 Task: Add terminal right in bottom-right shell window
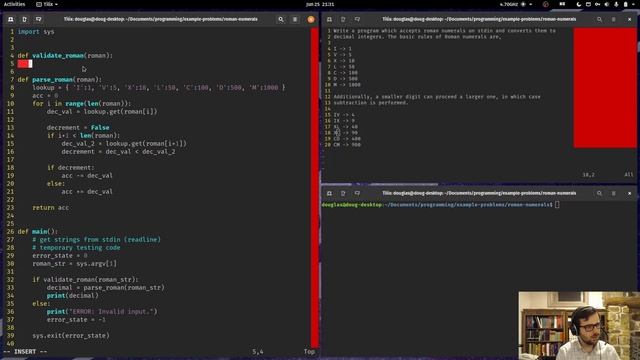point(343,193)
